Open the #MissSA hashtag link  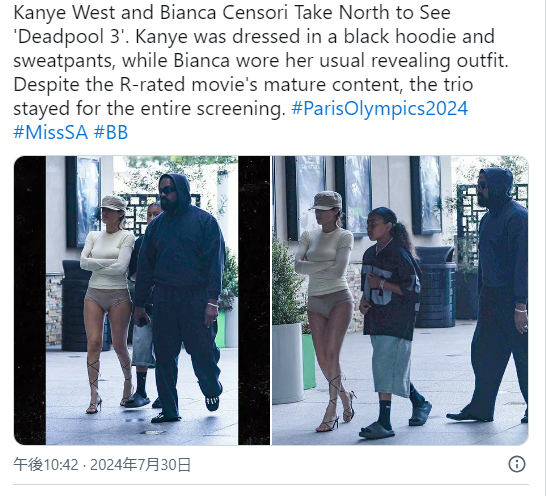point(50,132)
